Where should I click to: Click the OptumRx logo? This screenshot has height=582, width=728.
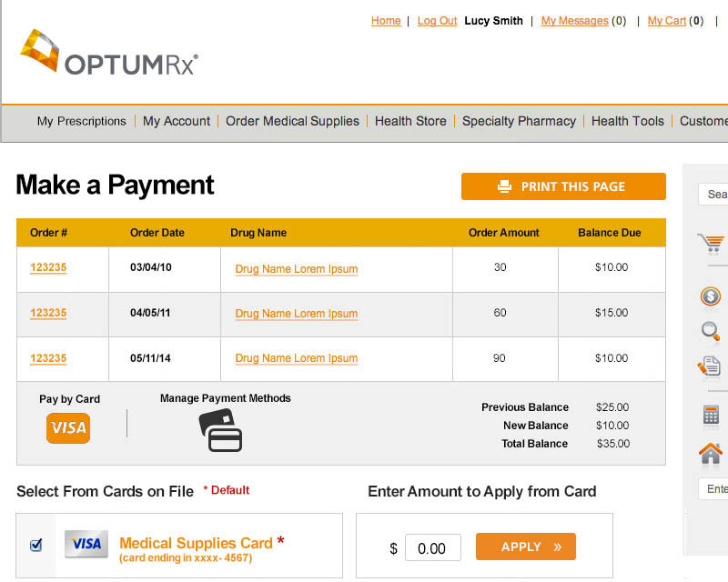point(109,54)
